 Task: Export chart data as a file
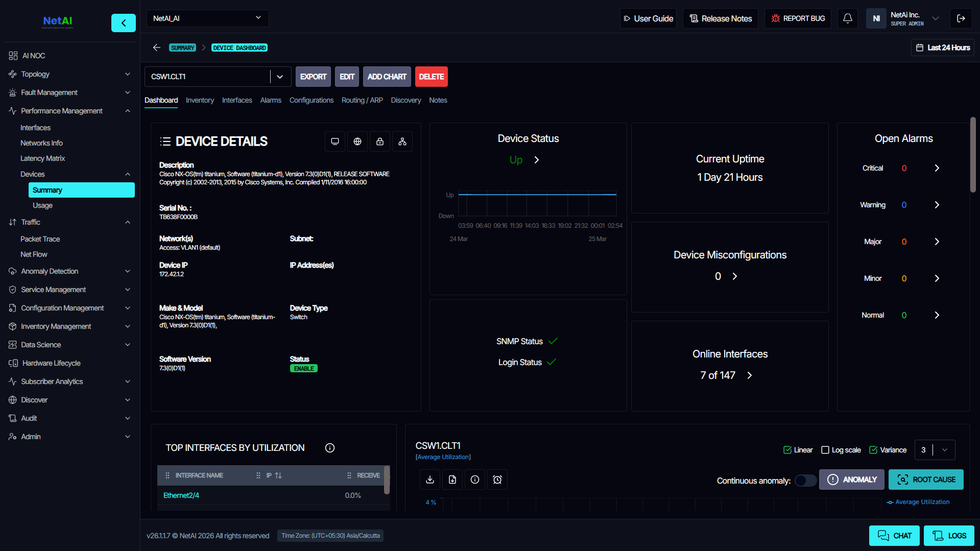coord(452,480)
